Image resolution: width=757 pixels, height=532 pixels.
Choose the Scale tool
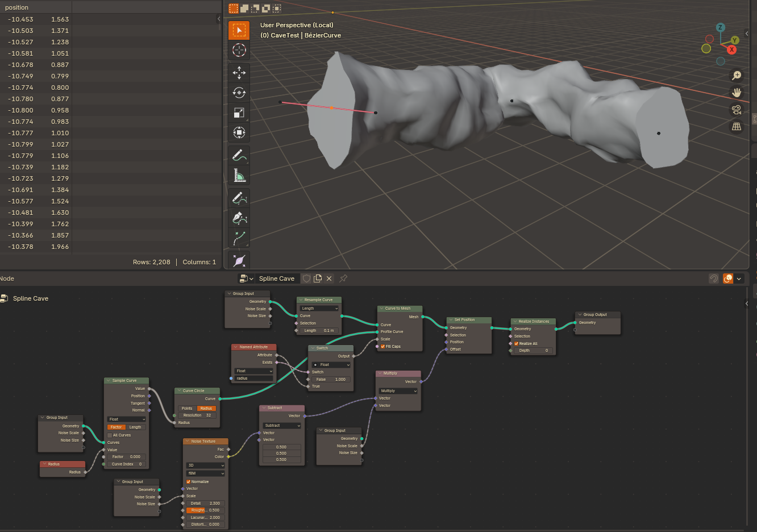239,113
